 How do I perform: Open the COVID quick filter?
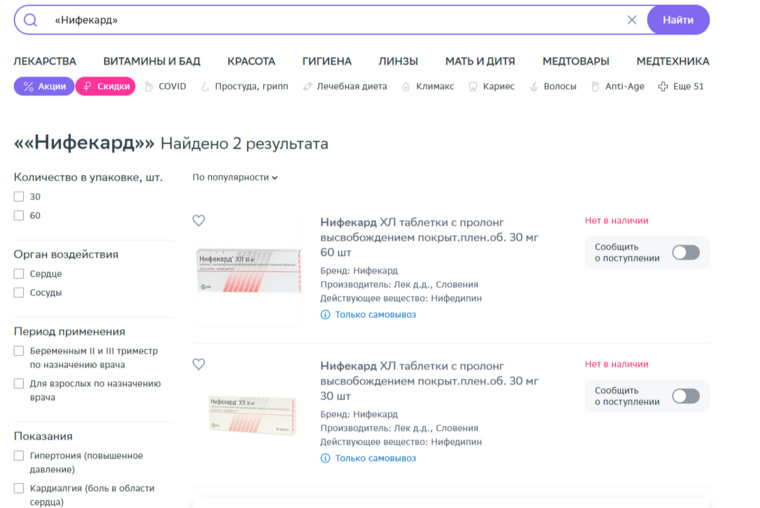[165, 86]
